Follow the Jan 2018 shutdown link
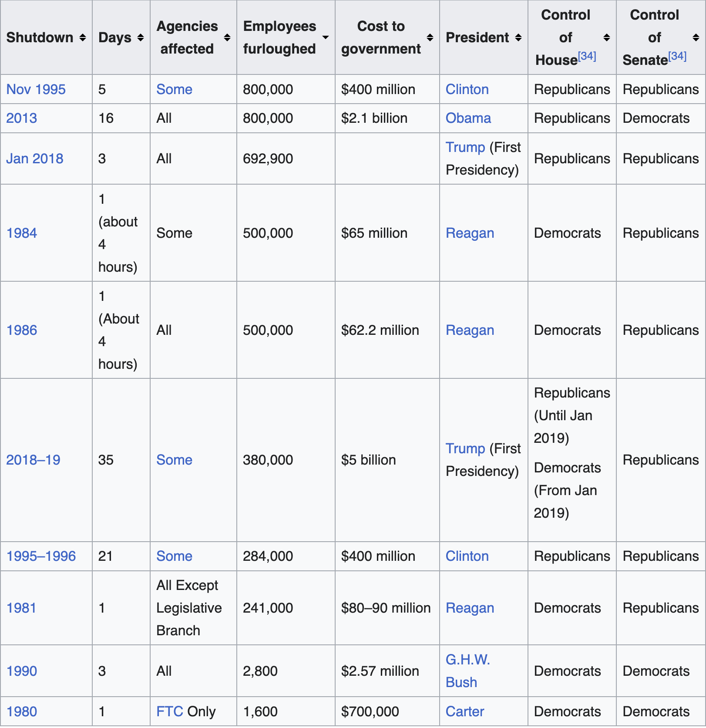 [34, 158]
